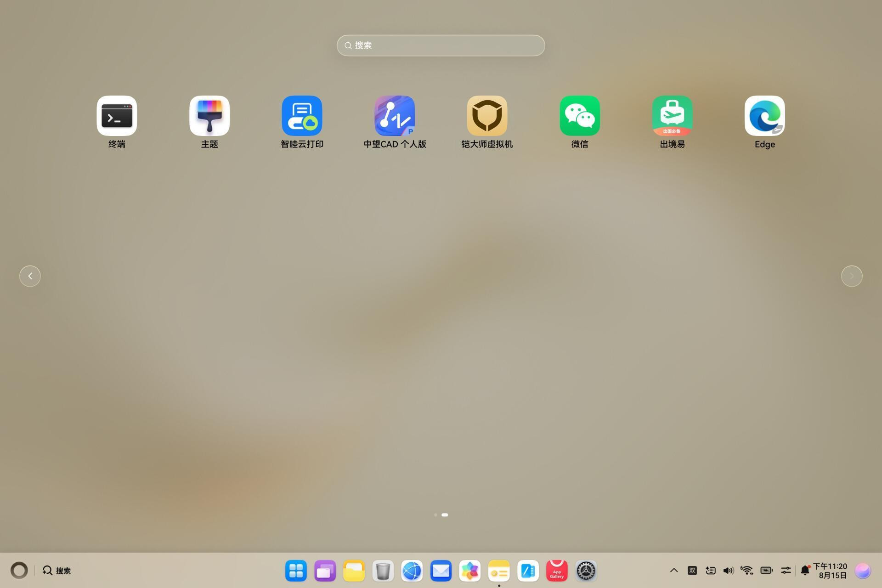
Task: Open the yellow Files folder in dock
Action: [x=354, y=571]
